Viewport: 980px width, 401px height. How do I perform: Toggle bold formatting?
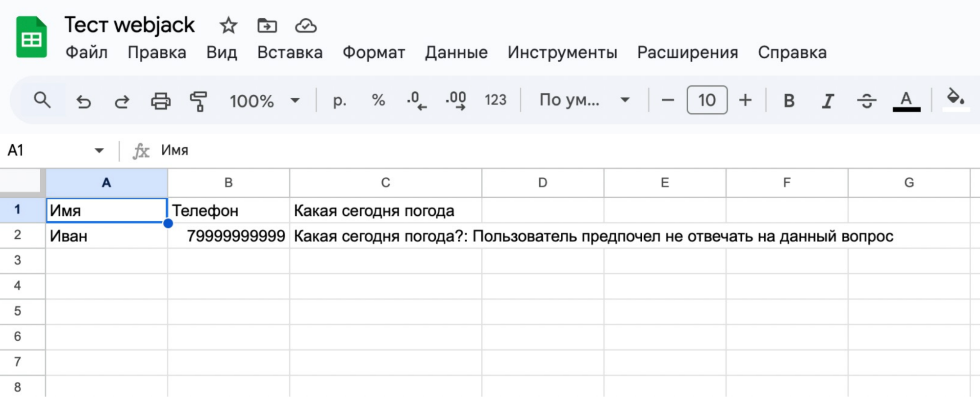788,101
